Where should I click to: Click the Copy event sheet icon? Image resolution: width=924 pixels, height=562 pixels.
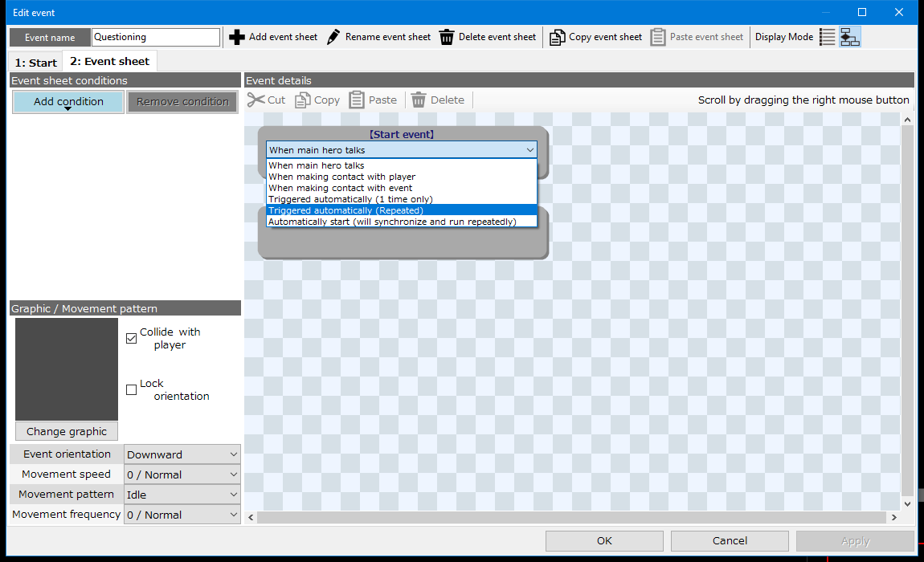(557, 37)
